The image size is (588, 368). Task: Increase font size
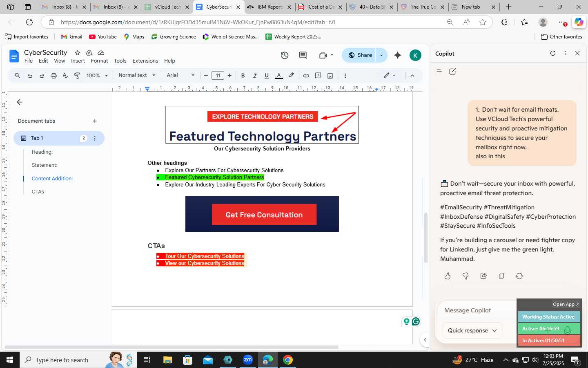click(x=229, y=75)
